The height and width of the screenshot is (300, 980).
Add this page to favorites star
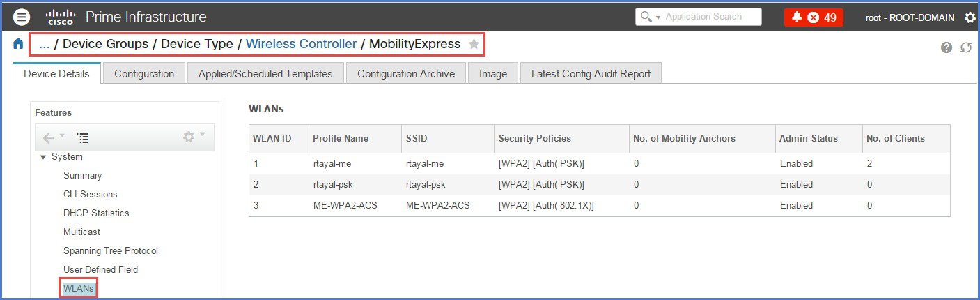click(474, 45)
